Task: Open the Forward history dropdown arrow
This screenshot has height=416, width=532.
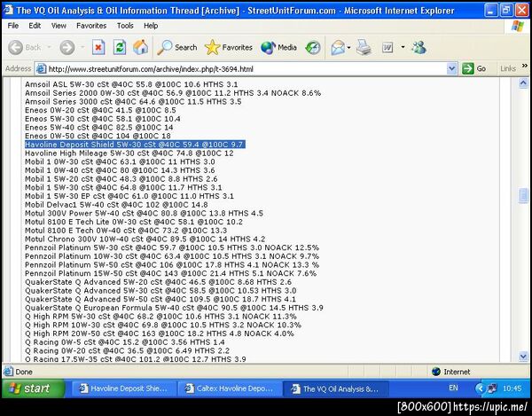Action: click(x=82, y=47)
